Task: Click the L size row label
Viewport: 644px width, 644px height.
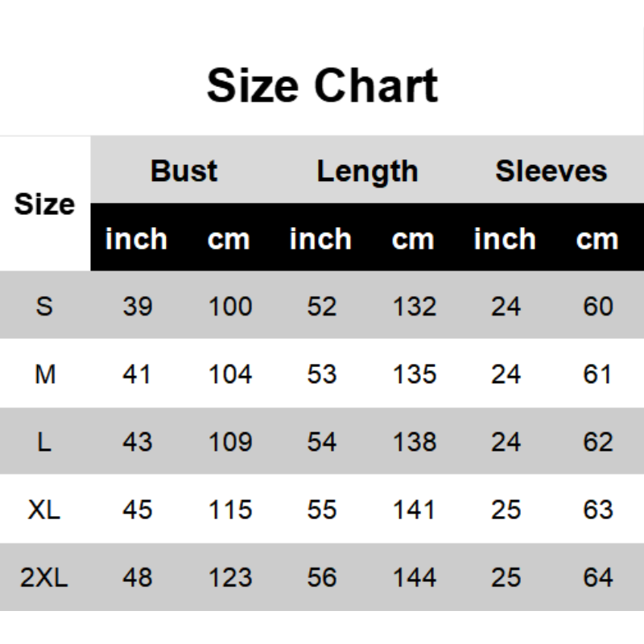Action: [44, 441]
